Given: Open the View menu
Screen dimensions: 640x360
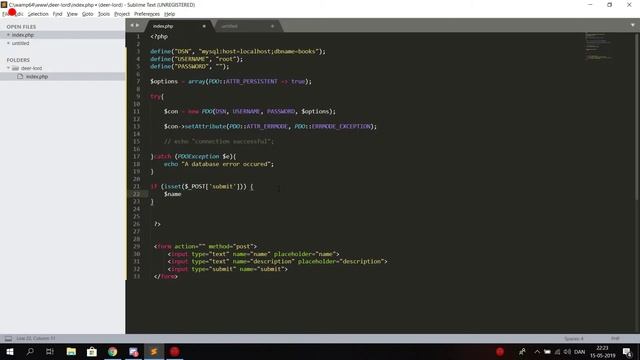Looking at the screenshot, I should point(72,14).
